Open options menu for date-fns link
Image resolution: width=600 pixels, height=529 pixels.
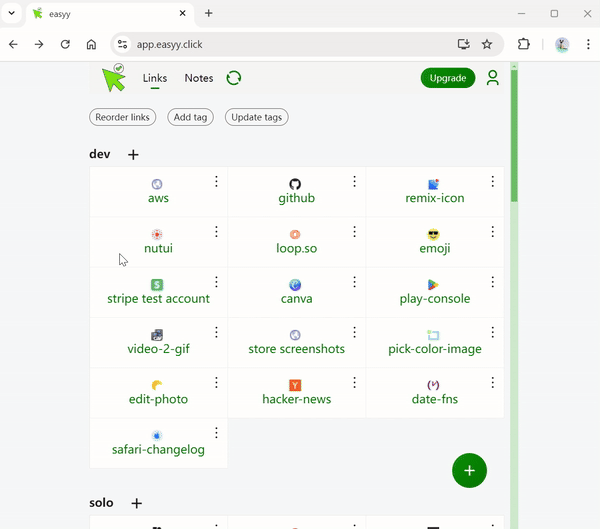[x=492, y=382]
